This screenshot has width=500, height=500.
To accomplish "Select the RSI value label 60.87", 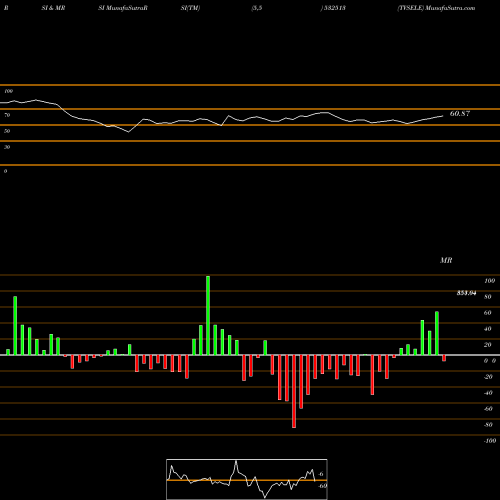I will point(460,114).
